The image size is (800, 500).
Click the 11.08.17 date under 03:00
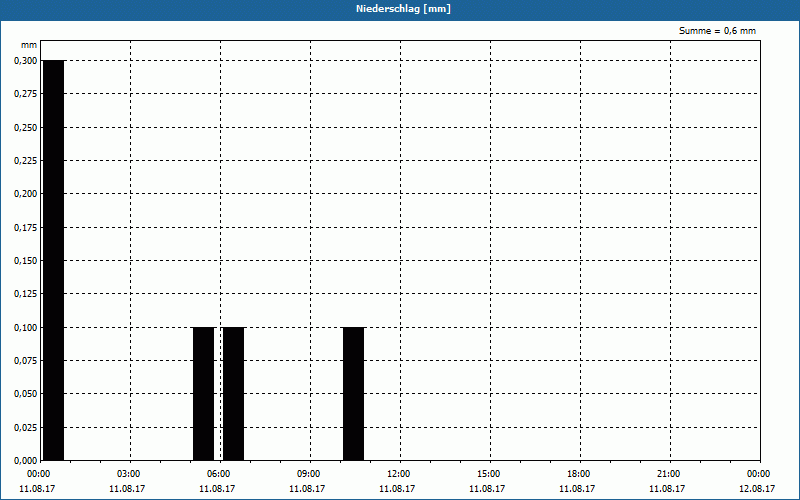pyautogui.click(x=127, y=489)
